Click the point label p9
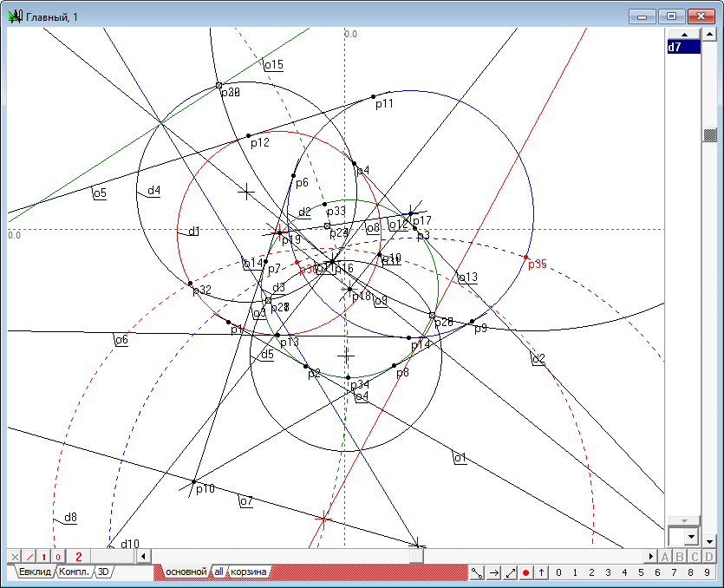 (x=480, y=329)
